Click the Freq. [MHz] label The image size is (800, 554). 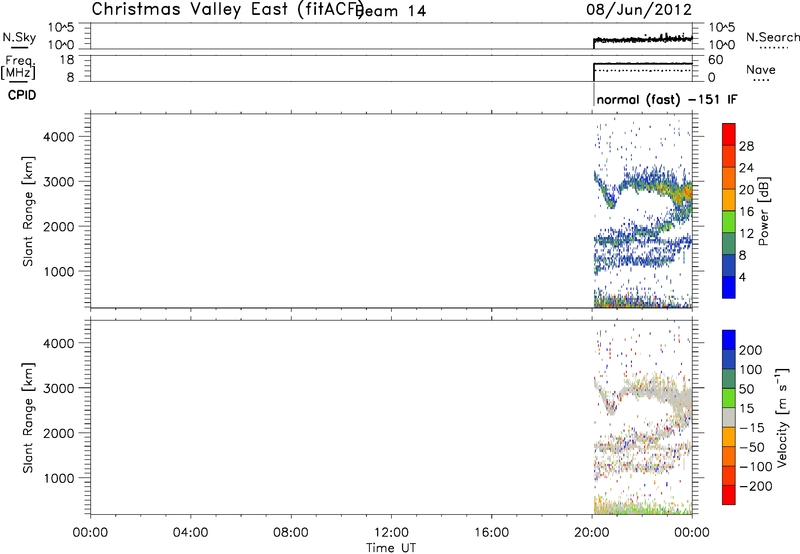coord(18,67)
